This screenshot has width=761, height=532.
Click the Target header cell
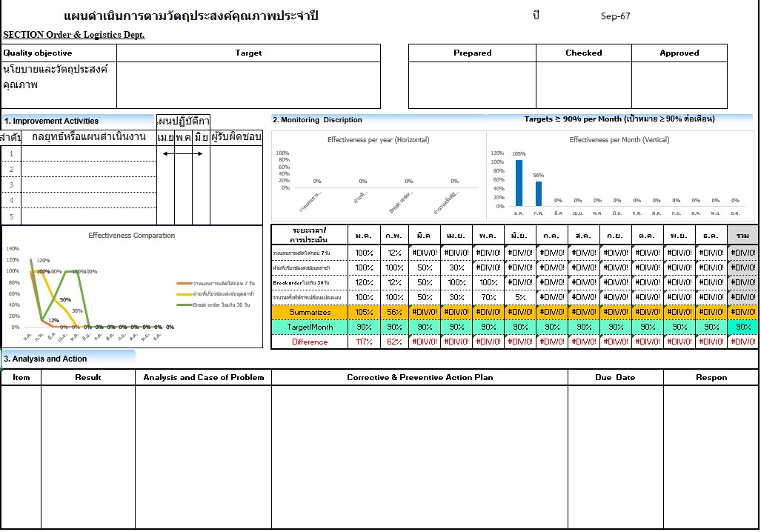click(x=248, y=53)
